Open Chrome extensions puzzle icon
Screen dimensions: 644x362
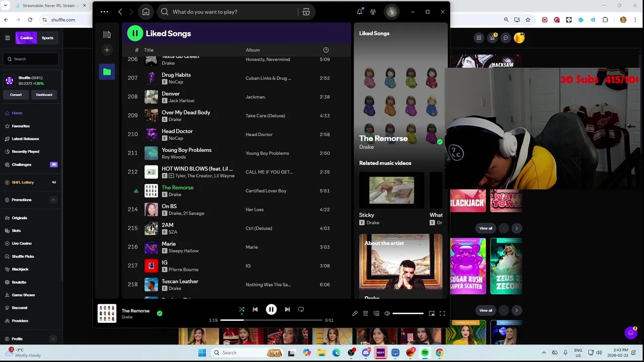(x=605, y=20)
